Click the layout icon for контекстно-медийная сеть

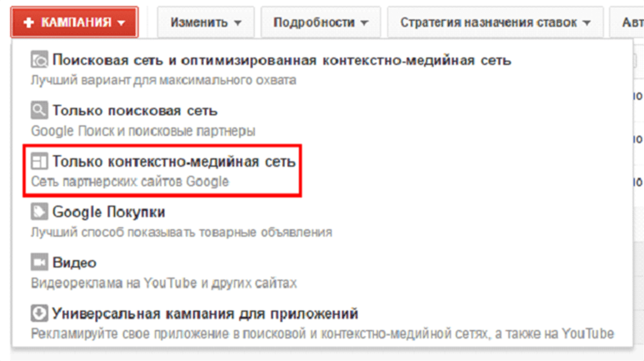point(39,161)
